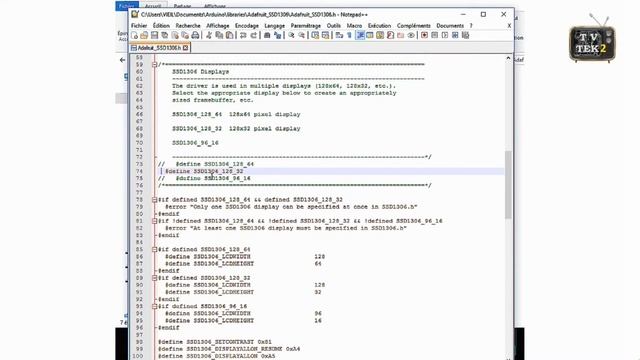Image resolution: width=640 pixels, height=360 pixels.
Task: Open the Exécution menu
Action: click(379, 25)
